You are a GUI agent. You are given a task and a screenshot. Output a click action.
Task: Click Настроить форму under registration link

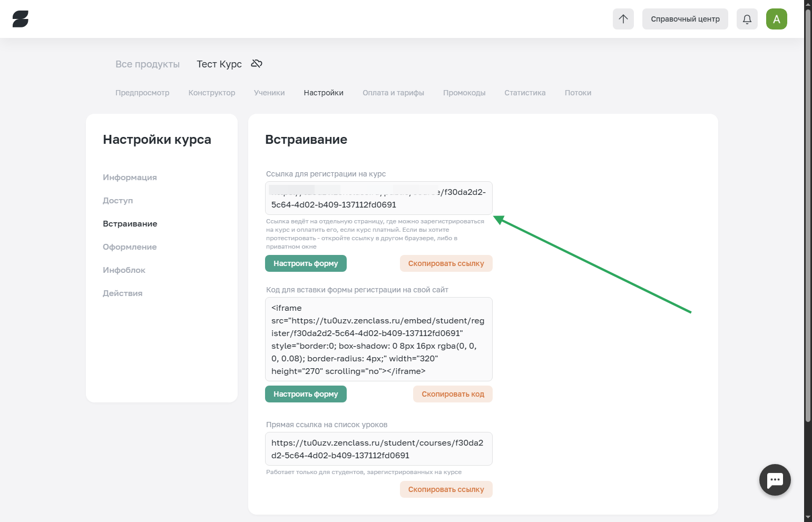306,263
